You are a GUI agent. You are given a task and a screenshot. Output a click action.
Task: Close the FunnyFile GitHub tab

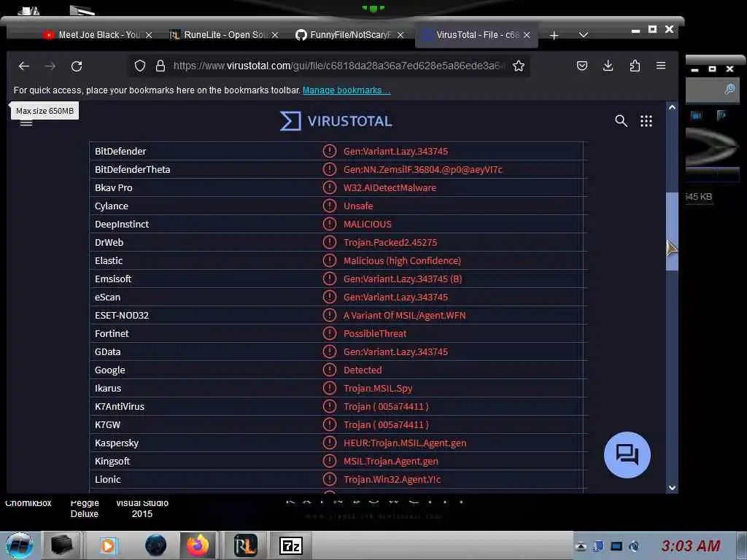400,35
